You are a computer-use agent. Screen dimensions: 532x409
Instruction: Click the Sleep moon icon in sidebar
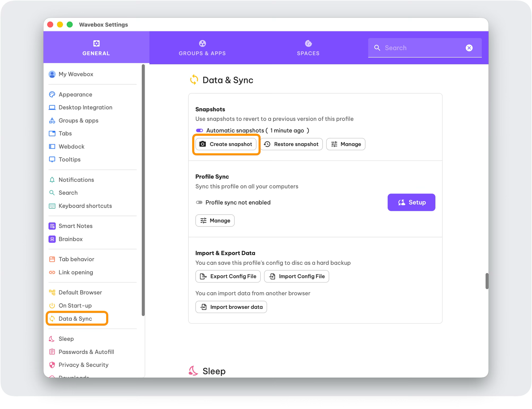(x=52, y=339)
